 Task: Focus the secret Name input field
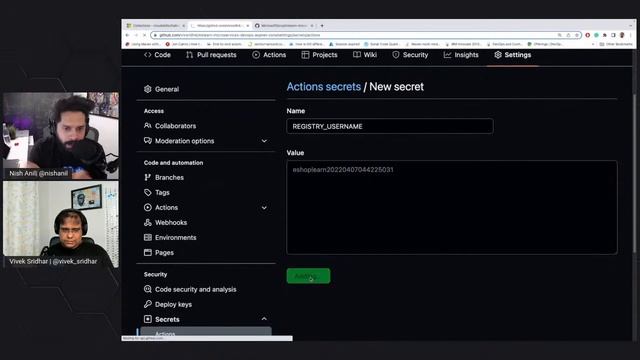[390, 126]
